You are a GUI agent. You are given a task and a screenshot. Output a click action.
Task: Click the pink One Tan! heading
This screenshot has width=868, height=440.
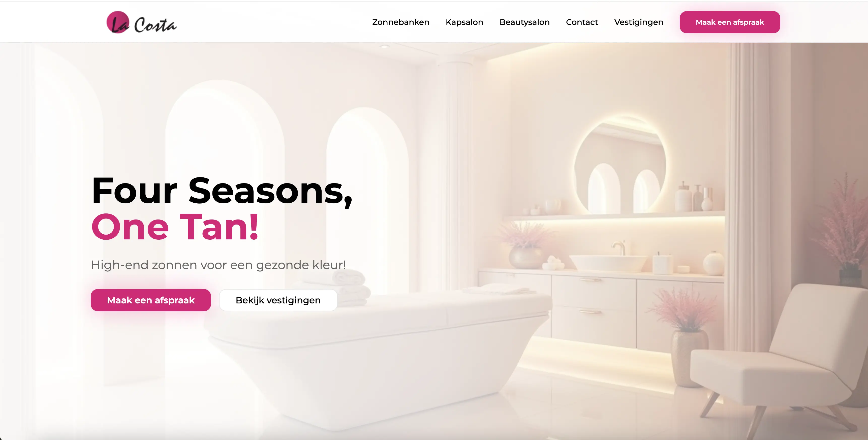pyautogui.click(x=175, y=227)
